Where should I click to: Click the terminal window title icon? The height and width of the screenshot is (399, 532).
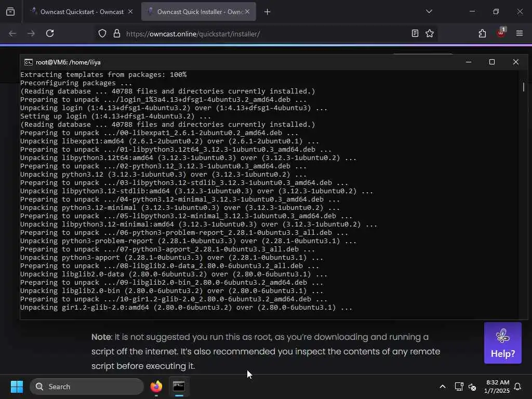point(29,62)
